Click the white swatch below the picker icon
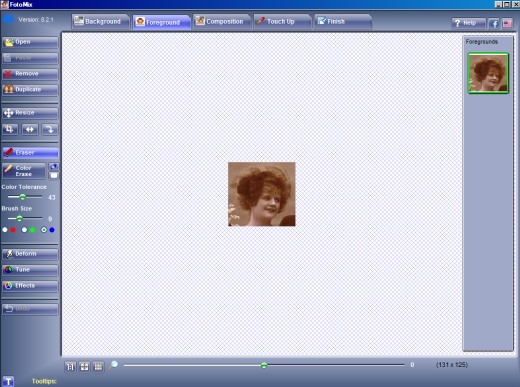 tap(54, 175)
